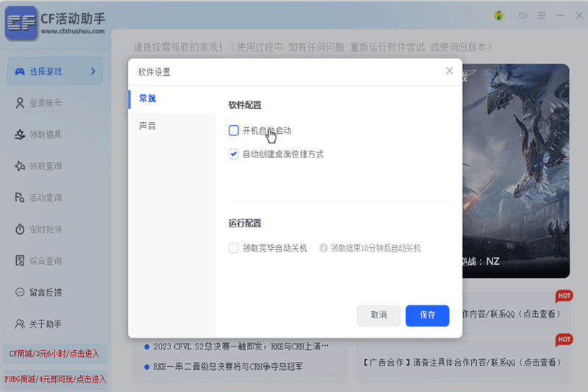Screen dimensions: 588x392
Task: Click the CF logo icon
Action: point(21,23)
